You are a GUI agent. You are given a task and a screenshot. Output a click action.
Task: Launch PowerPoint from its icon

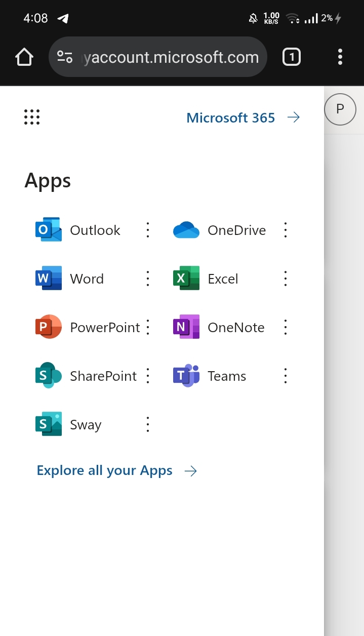click(48, 327)
